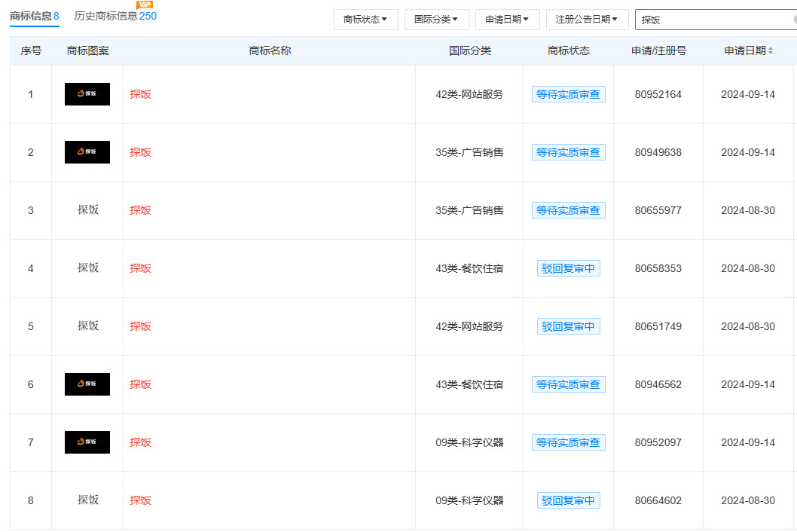
Task: Select registration number 80952164
Action: 658,94
